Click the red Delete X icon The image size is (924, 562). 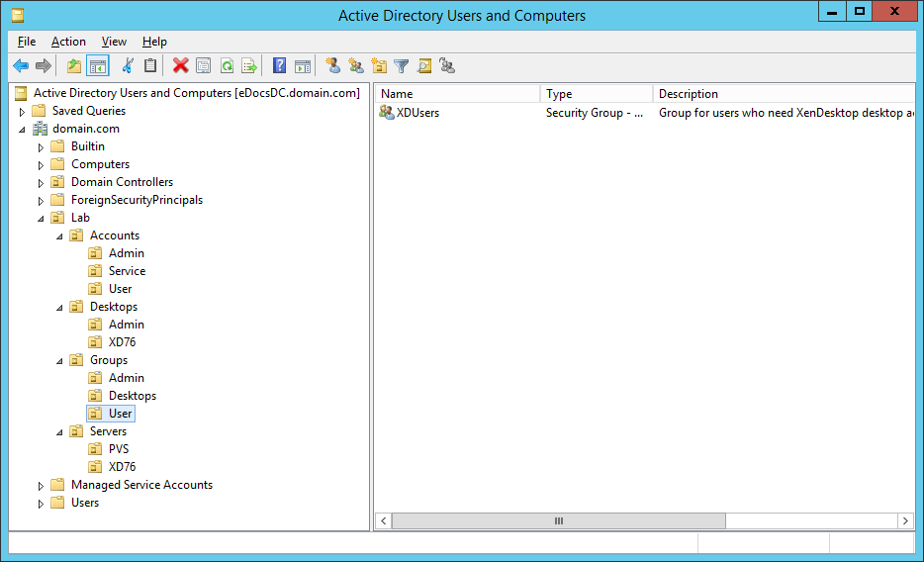[x=180, y=66]
